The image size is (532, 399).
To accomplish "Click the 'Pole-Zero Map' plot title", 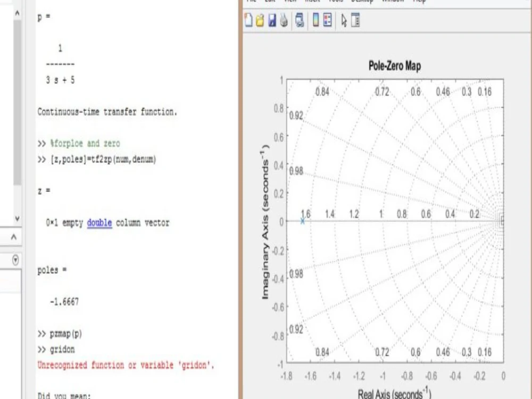I will (x=395, y=65).
